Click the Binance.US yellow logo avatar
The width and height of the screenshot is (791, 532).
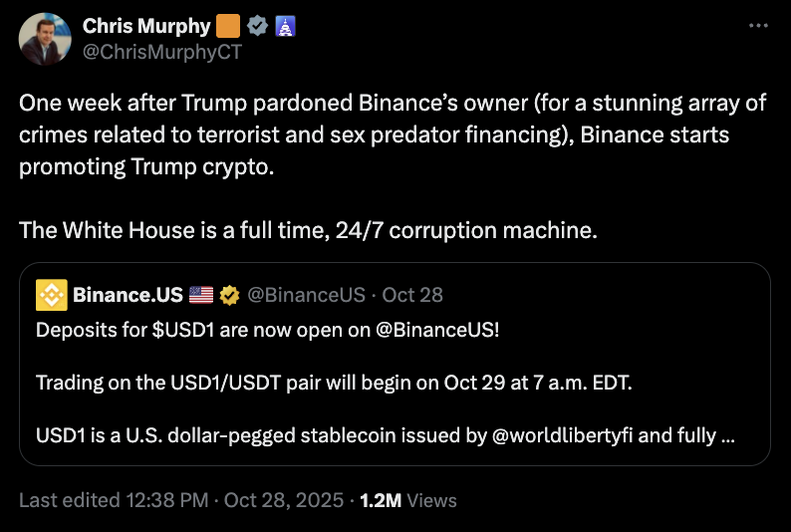coord(51,295)
